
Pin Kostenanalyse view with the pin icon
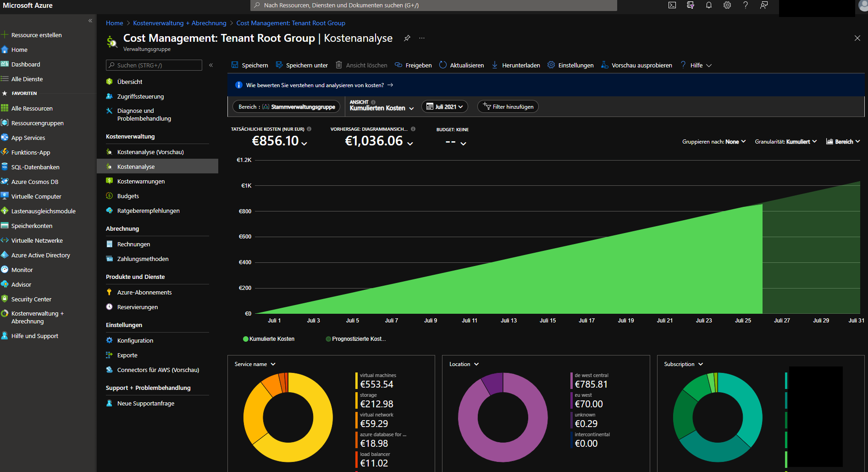pyautogui.click(x=407, y=38)
